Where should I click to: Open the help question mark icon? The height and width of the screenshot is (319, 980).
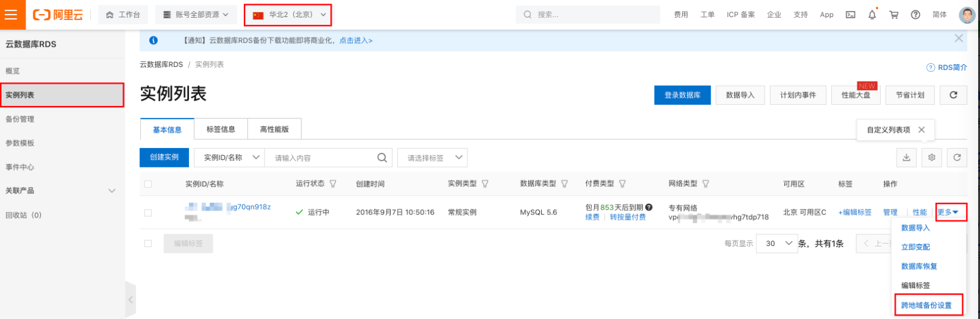[915, 15]
